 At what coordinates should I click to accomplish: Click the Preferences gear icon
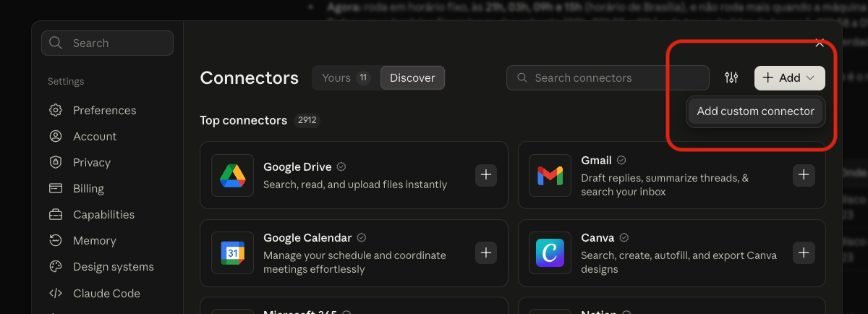(56, 111)
